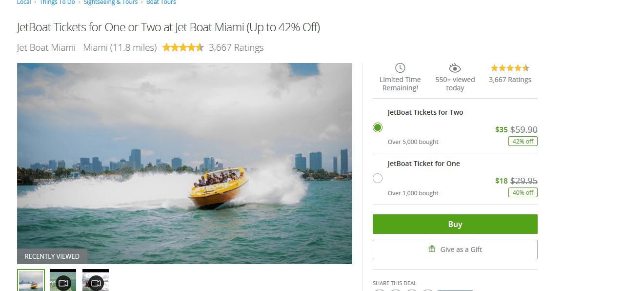Click the stars above 3,667 Ratings in sidebar
The height and width of the screenshot is (291, 644).
[510, 68]
